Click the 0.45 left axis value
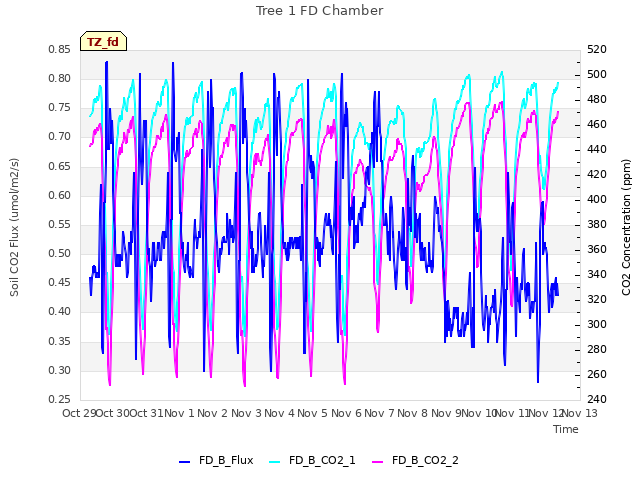Screen dimensions: 640x480 click(60, 283)
